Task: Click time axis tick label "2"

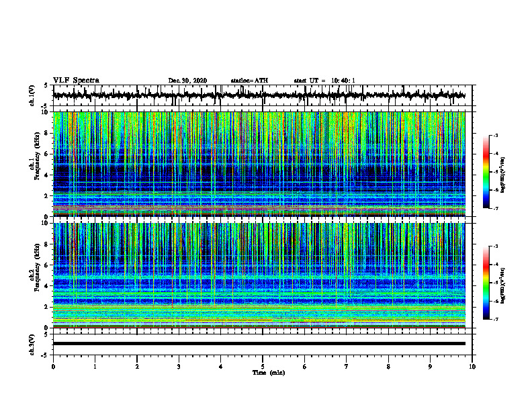Action: coord(137,367)
